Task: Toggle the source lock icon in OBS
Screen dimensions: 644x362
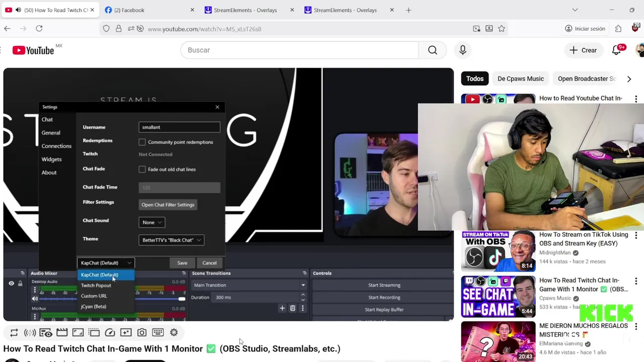Action: pyautogui.click(x=20, y=284)
